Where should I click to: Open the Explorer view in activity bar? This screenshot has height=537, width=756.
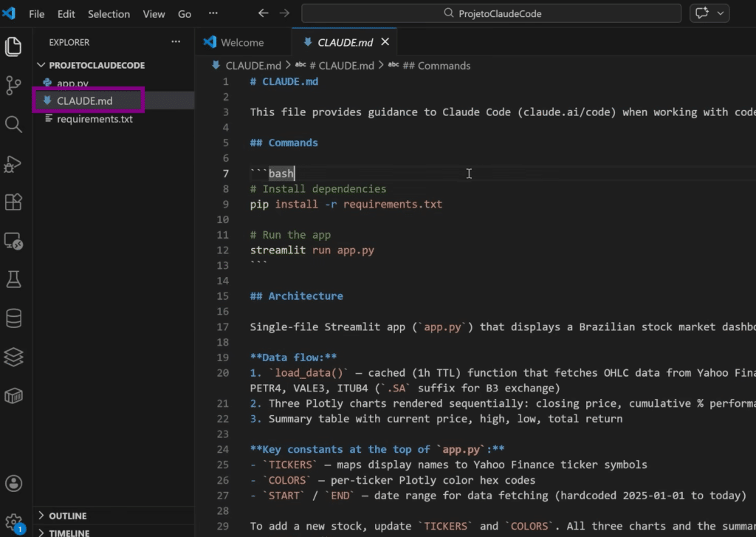(x=13, y=47)
